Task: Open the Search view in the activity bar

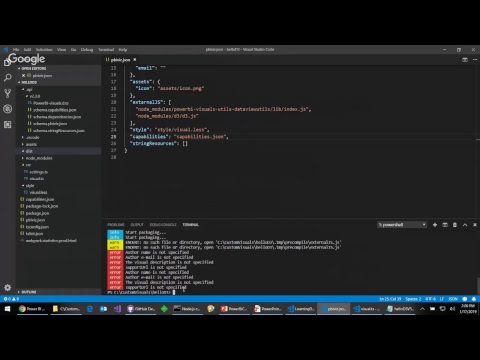Action: tap(7, 78)
